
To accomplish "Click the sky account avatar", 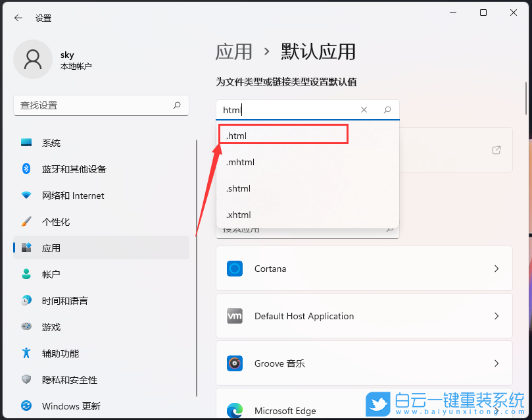I will click(x=33, y=59).
